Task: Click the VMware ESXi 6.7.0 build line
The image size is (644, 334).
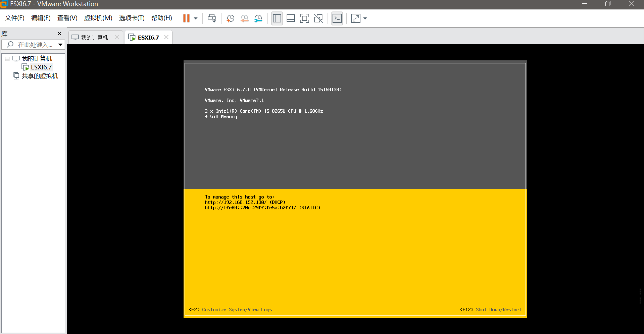Action: pos(273,90)
